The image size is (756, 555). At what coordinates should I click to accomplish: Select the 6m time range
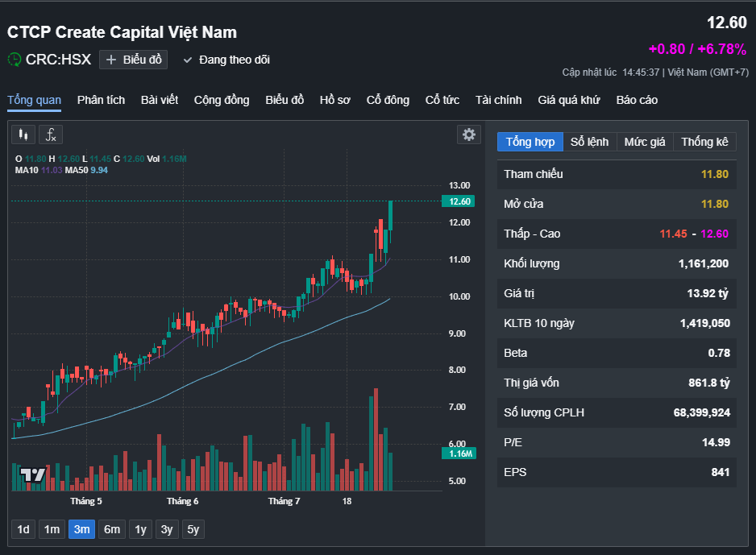click(112, 529)
